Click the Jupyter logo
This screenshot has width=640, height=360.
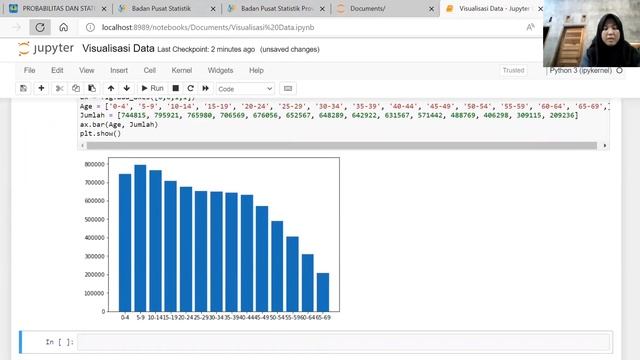[46, 49]
